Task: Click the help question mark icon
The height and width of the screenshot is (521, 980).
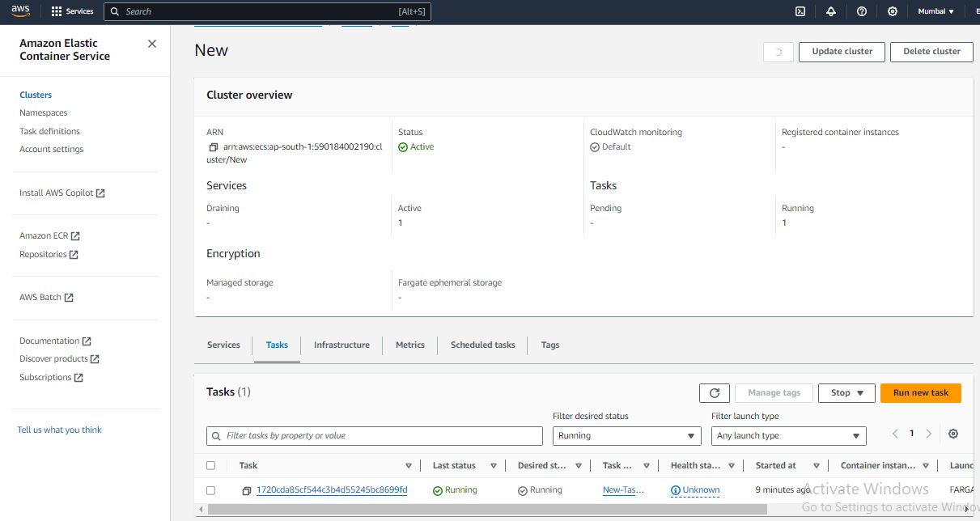Action: [x=862, y=11]
